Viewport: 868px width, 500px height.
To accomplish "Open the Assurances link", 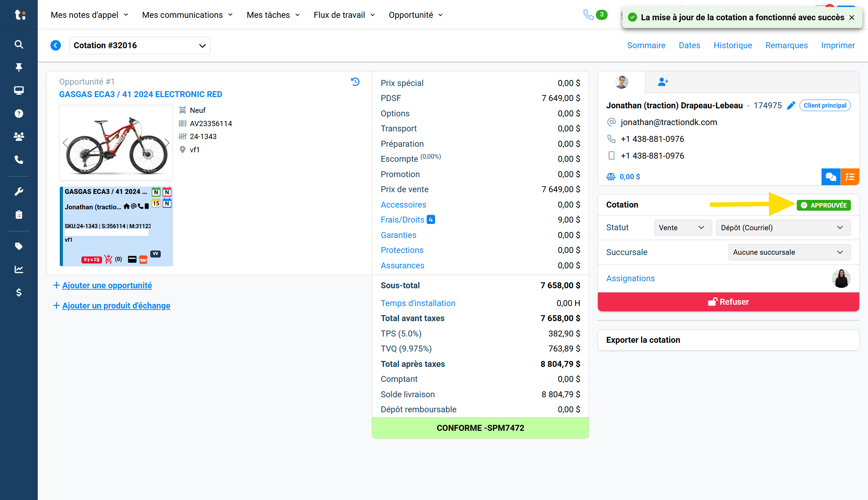I will tap(402, 266).
